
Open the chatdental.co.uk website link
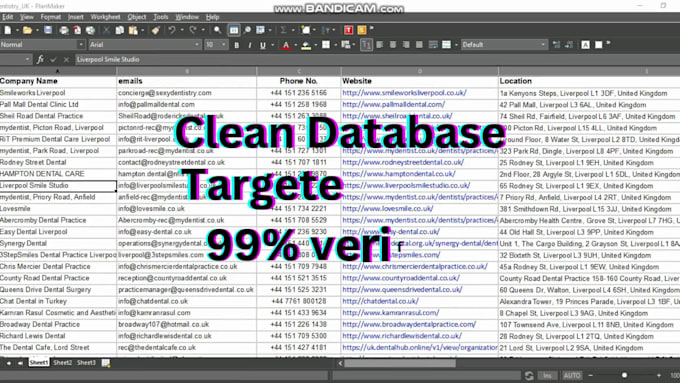(380, 301)
